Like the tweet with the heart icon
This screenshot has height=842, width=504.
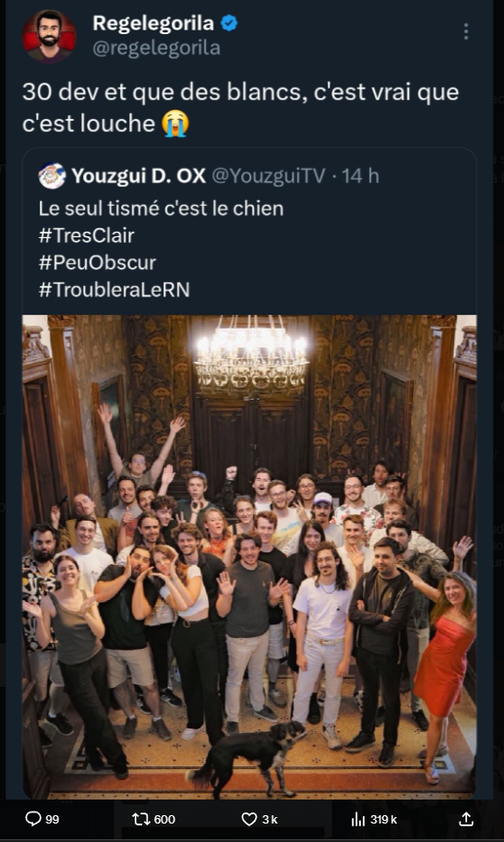(x=249, y=819)
